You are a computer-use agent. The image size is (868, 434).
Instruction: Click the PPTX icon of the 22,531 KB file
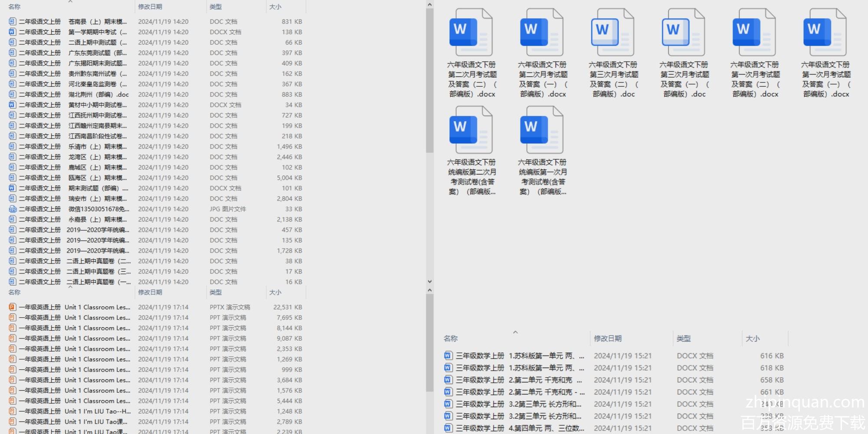click(x=13, y=307)
